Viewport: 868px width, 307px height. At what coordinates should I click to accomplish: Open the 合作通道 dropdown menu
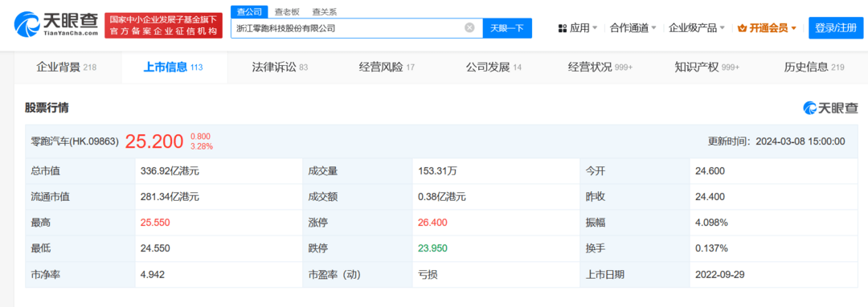pyautogui.click(x=633, y=28)
